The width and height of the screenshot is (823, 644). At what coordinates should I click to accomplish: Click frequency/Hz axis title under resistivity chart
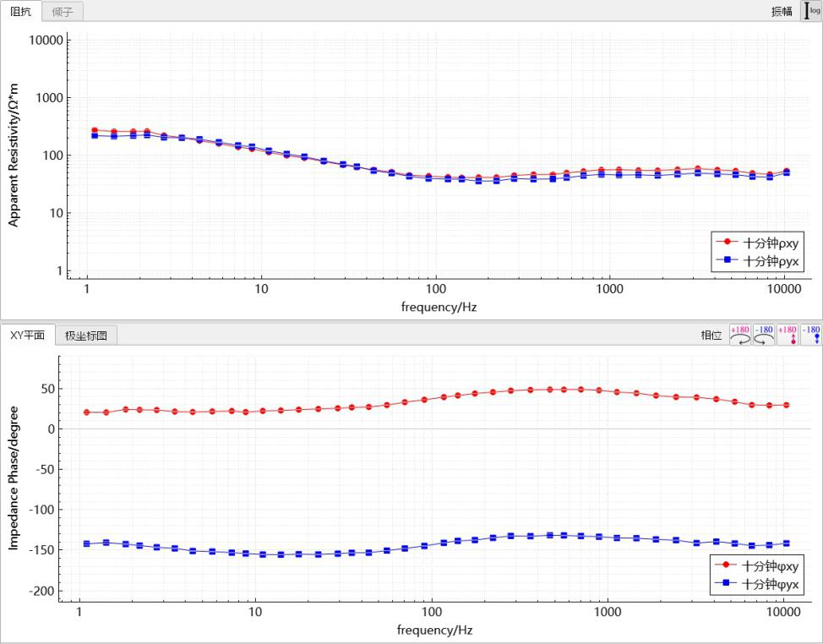[x=439, y=307]
